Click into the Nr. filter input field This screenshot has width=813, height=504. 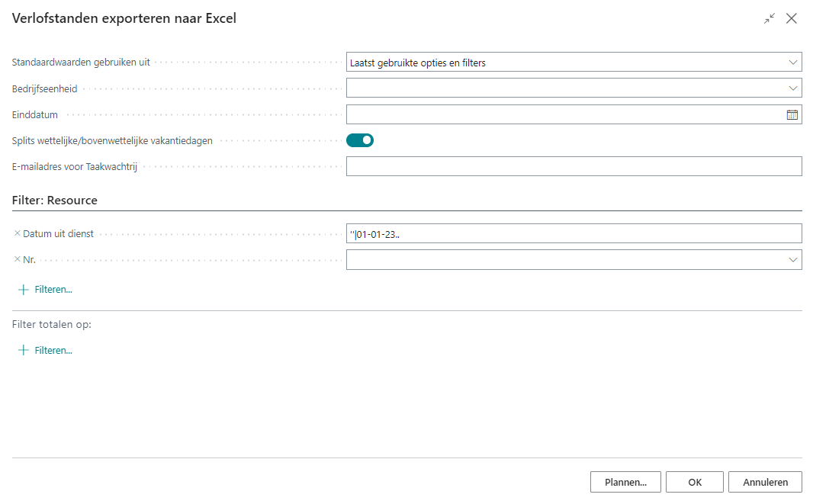564,260
